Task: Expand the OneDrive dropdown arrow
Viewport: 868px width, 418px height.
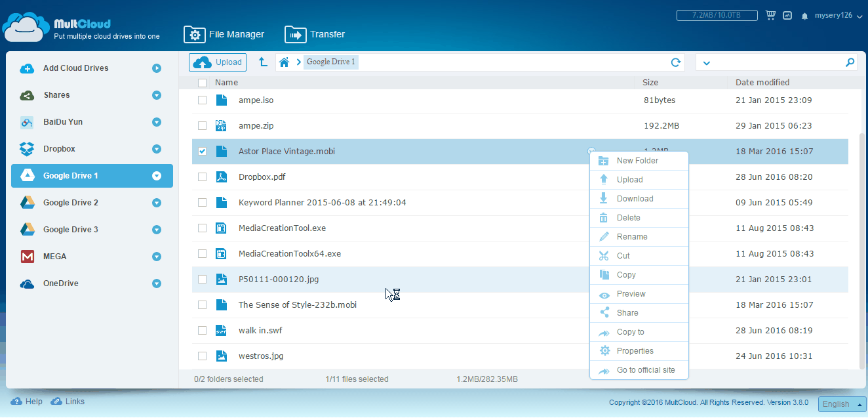Action: pos(157,283)
